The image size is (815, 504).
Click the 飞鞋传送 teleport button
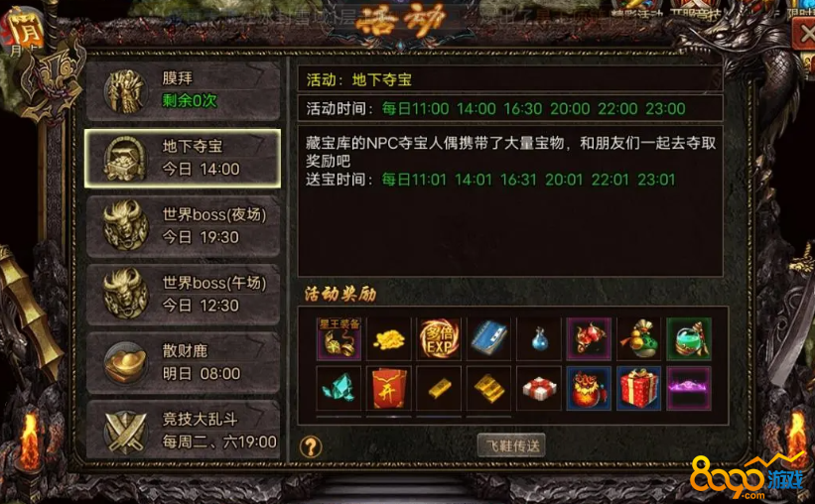[511, 445]
